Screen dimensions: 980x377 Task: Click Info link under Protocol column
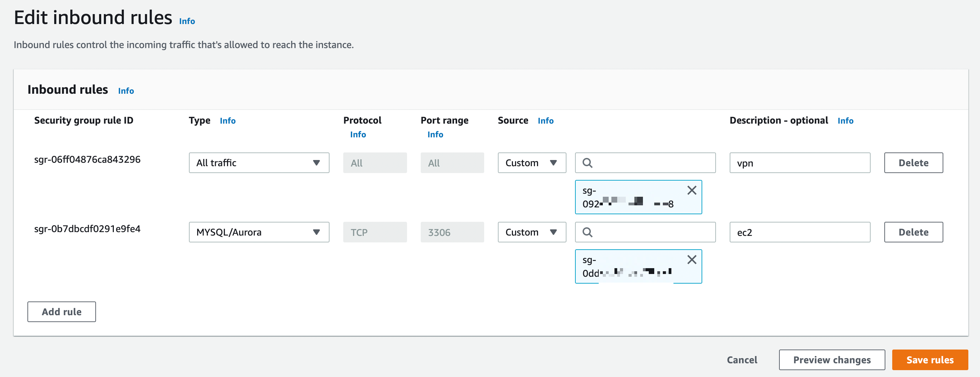pyautogui.click(x=358, y=135)
